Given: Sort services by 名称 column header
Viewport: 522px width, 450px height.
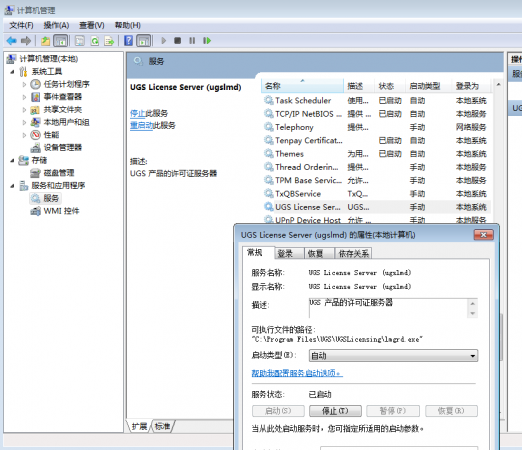Looking at the screenshot, I should pyautogui.click(x=302, y=86).
